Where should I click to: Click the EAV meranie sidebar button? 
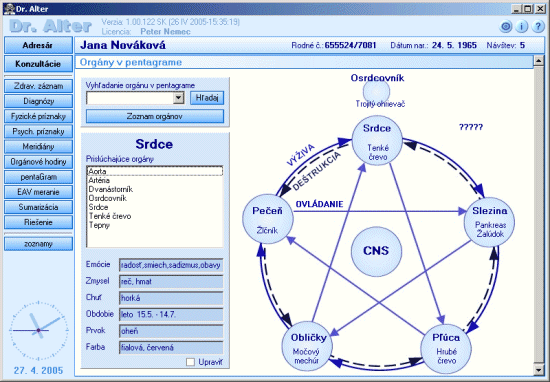(38, 192)
